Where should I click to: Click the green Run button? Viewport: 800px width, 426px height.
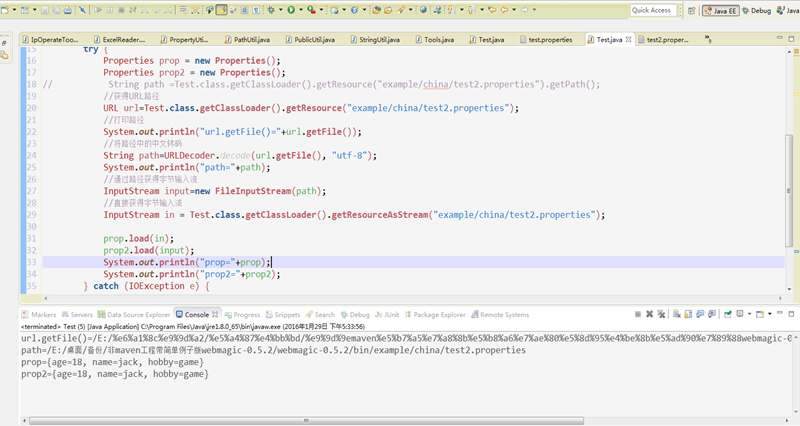[291, 10]
